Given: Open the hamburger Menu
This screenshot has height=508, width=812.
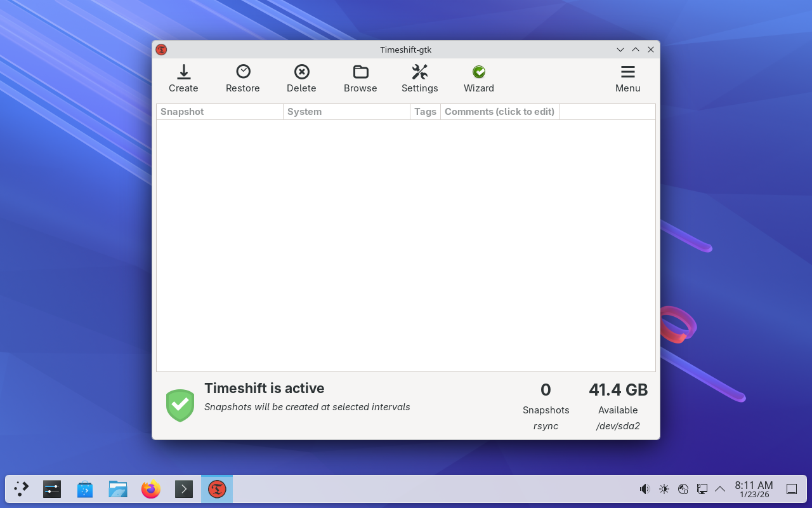Looking at the screenshot, I should pos(627,79).
